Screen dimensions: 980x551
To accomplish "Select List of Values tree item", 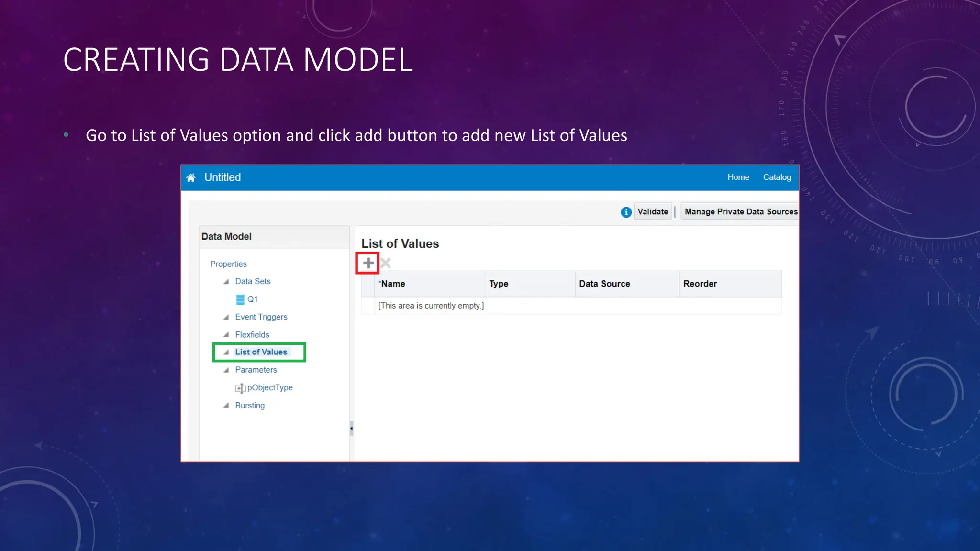I will pyautogui.click(x=261, y=352).
